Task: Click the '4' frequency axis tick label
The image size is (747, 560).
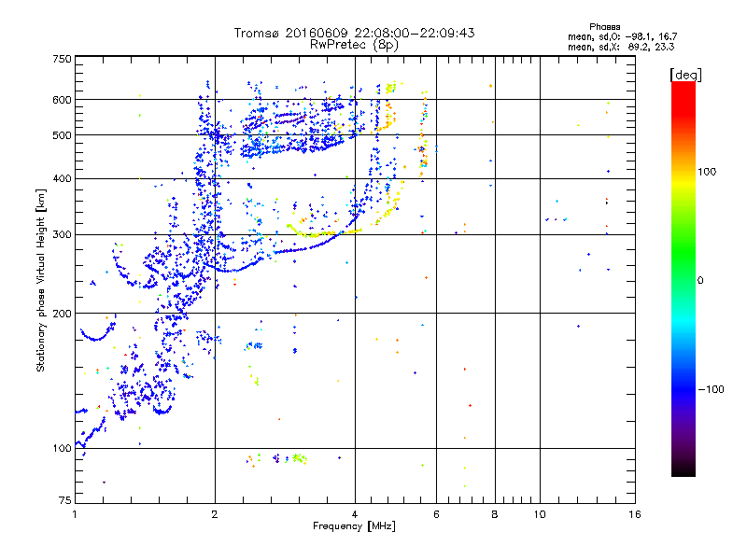Action: [355, 514]
